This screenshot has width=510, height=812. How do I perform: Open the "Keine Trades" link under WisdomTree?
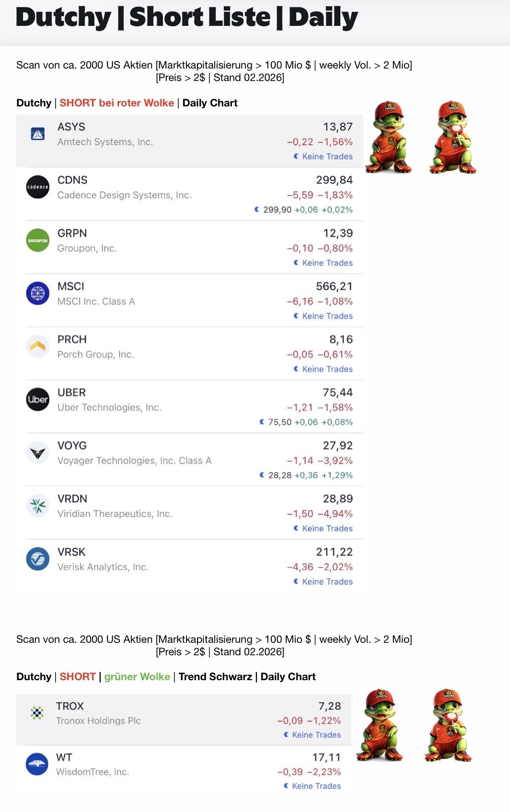point(316,786)
